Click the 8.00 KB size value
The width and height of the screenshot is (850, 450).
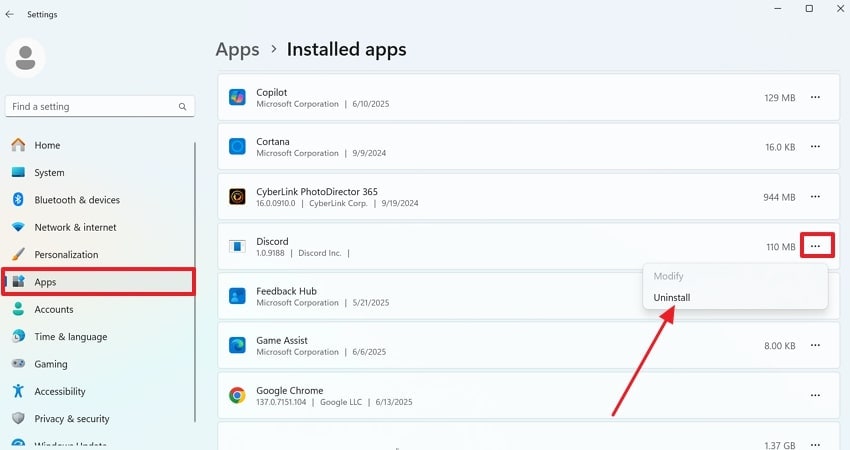(x=780, y=346)
